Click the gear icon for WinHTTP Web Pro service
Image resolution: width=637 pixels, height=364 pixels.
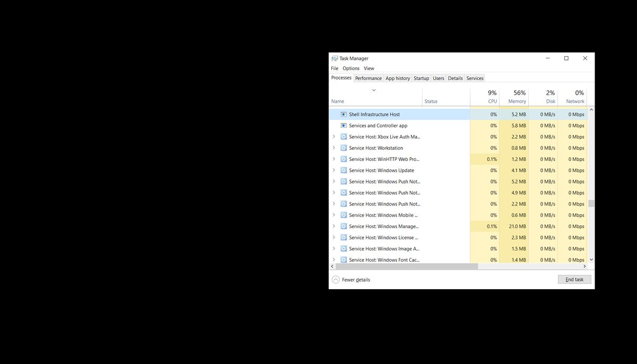[343, 159]
